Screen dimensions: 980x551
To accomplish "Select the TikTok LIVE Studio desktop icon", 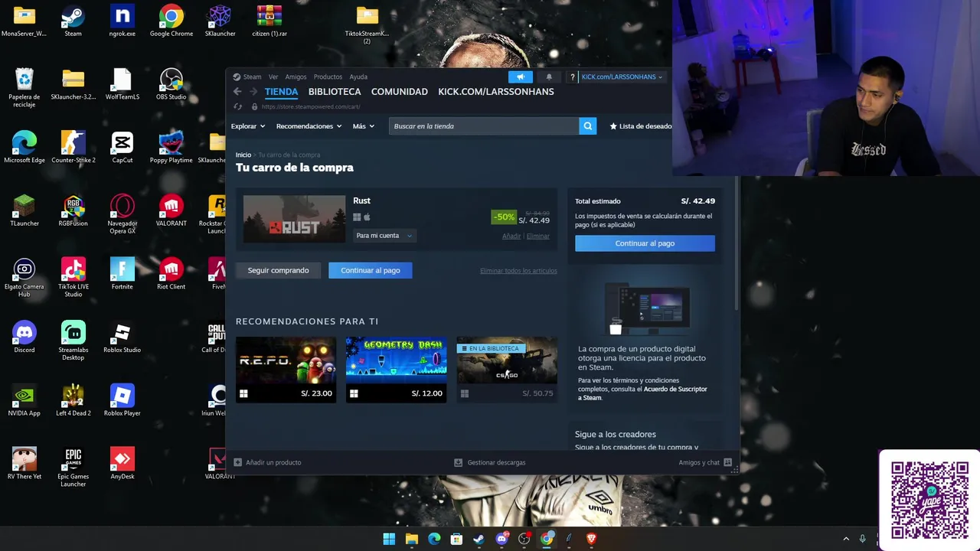I will point(73,278).
